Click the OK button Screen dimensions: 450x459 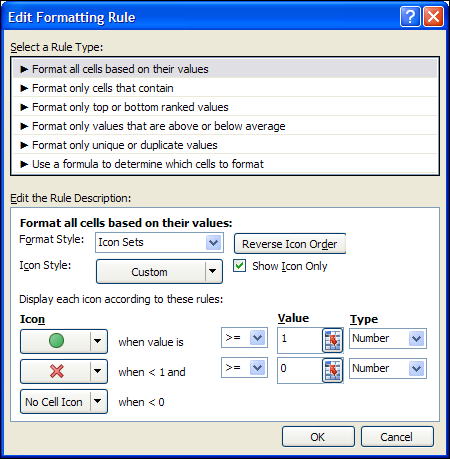pyautogui.click(x=318, y=437)
